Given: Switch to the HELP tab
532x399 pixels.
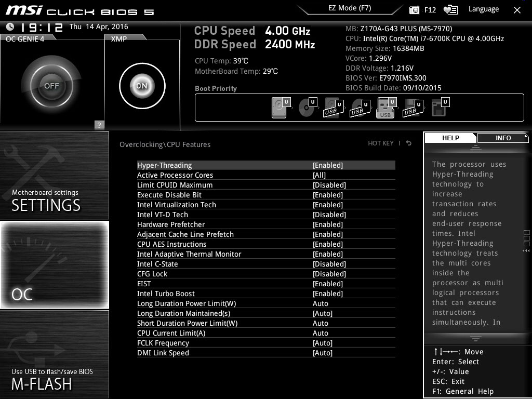Looking at the screenshot, I should tap(450, 138).
